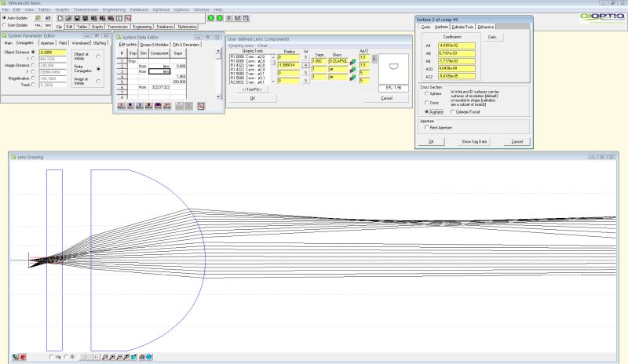Click the first green circle indicator button
The width and height of the screenshot is (628, 364).
(x=211, y=18)
